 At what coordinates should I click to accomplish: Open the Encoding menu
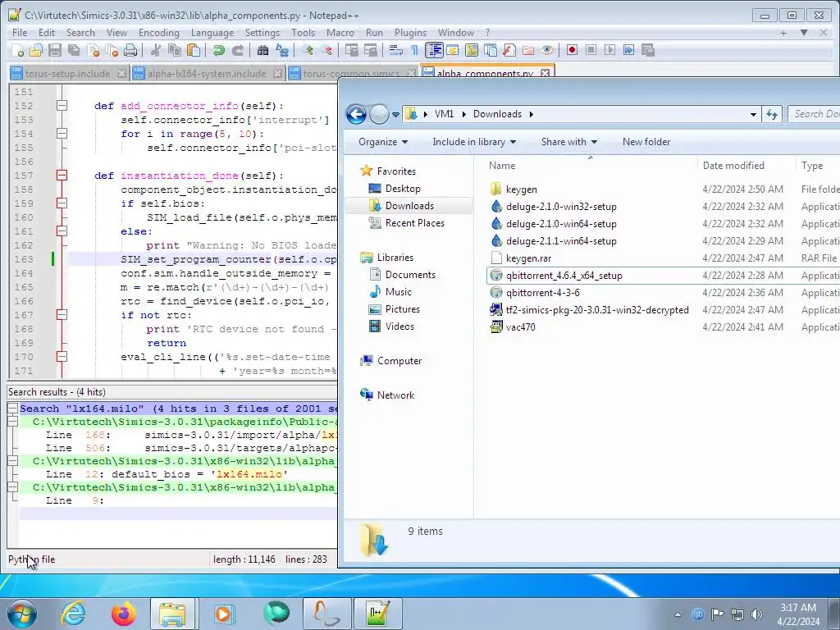159,33
